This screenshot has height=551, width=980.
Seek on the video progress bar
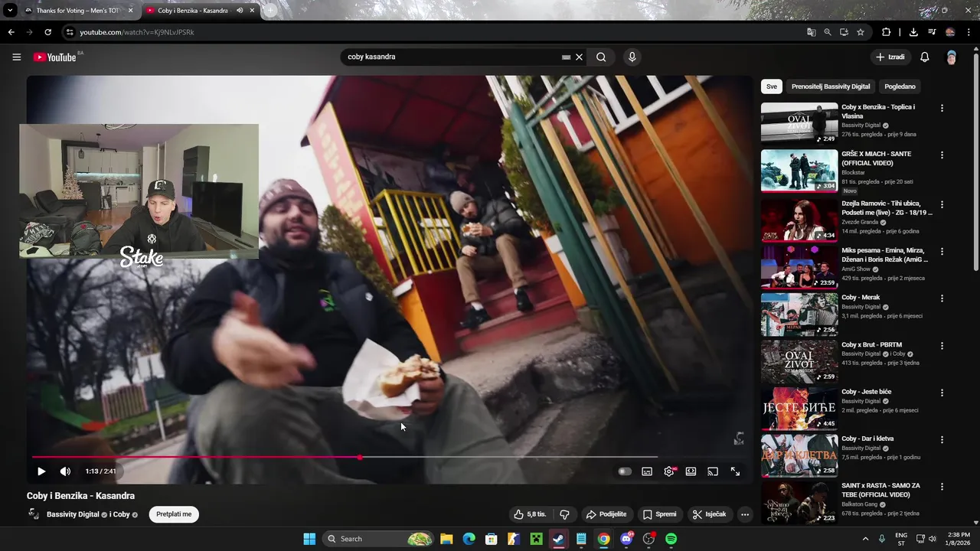pyautogui.click(x=390, y=458)
